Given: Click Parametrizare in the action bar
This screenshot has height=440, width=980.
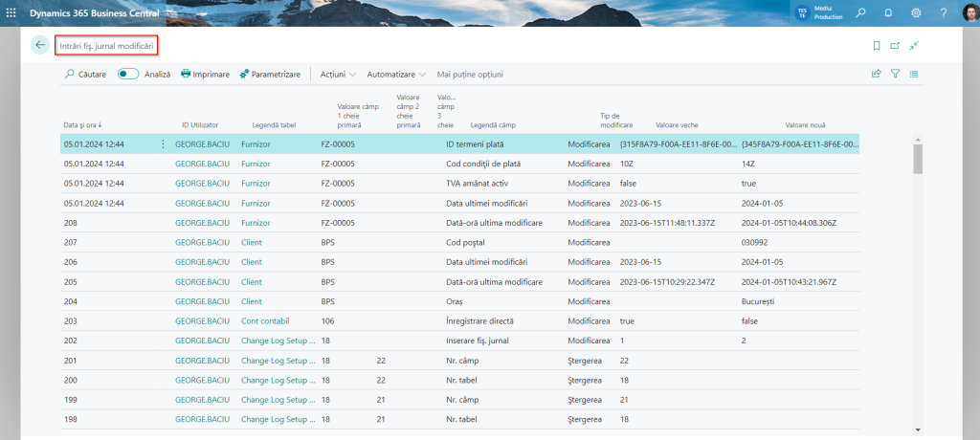Looking at the screenshot, I should click(x=270, y=74).
